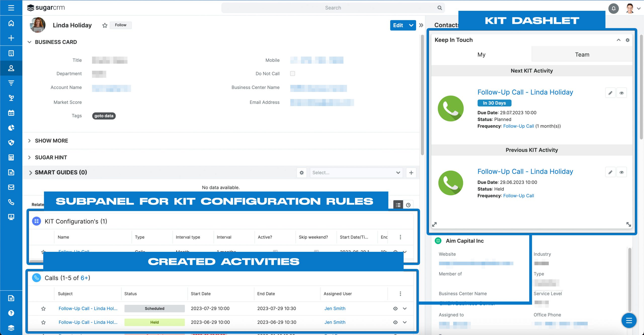Check the Do Not Call checkbox
The width and height of the screenshot is (644, 335).
(292, 74)
